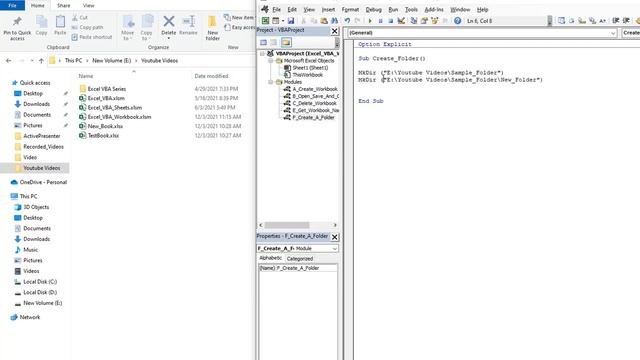Click Copy path in Clipboard group
Screen dimensions: 640x360
point(87,27)
